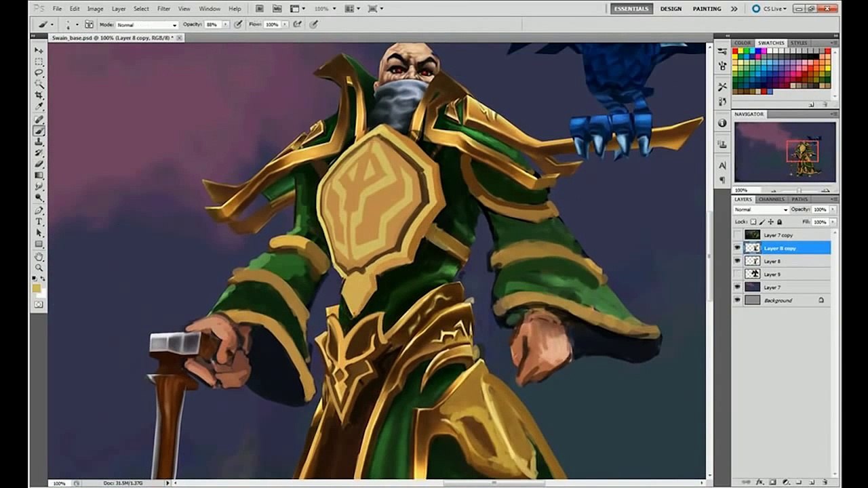Select the Clone Stamp tool
This screenshot has width=868, height=488.
(39, 142)
